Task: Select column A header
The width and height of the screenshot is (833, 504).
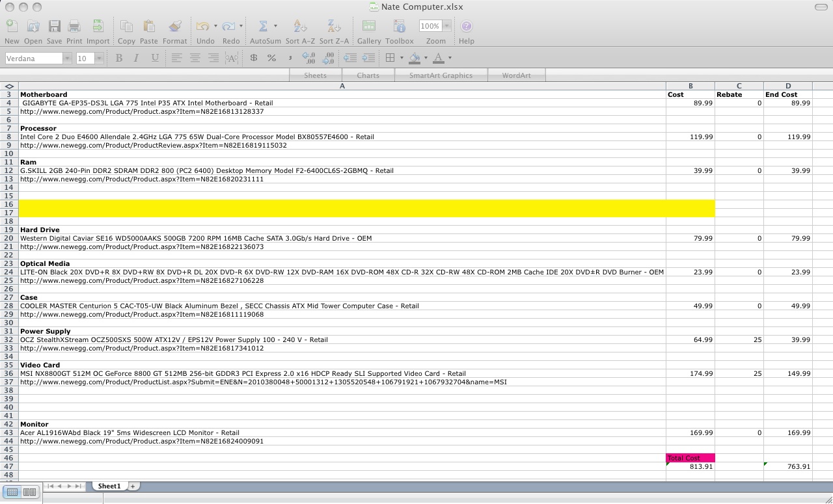Action: pos(342,86)
